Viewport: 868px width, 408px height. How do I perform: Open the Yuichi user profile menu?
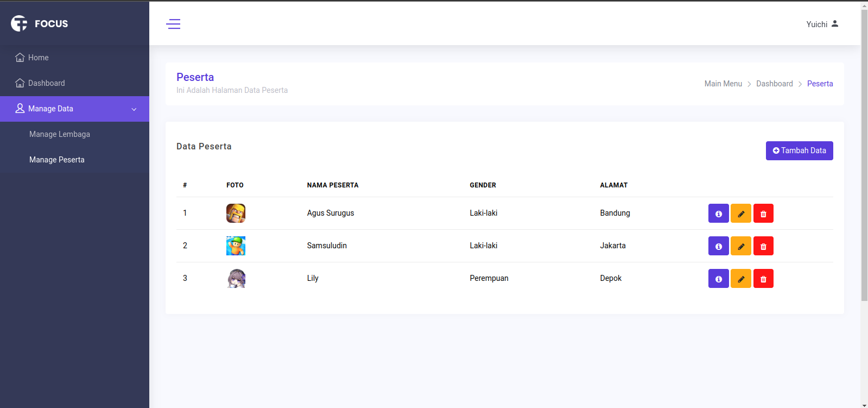[822, 24]
